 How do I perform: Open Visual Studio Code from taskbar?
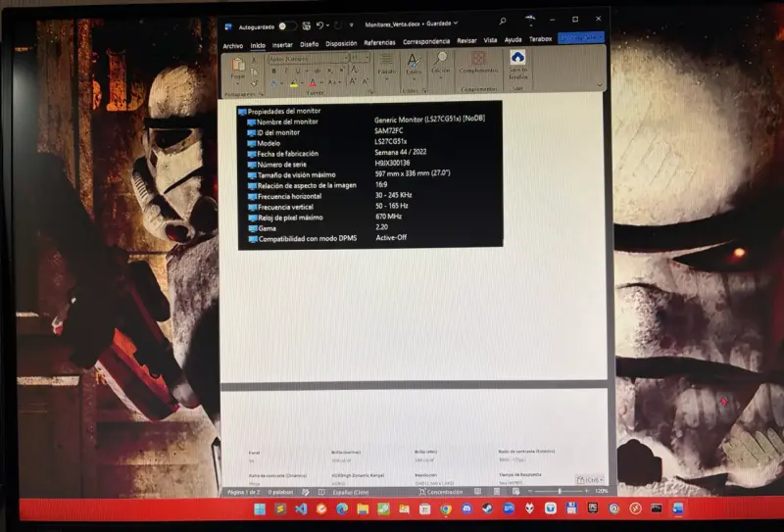click(301, 509)
